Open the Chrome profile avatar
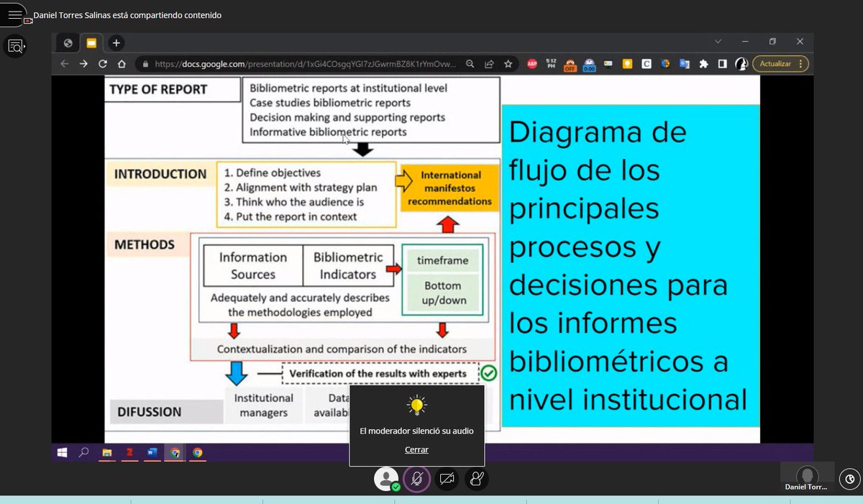 pos(741,64)
